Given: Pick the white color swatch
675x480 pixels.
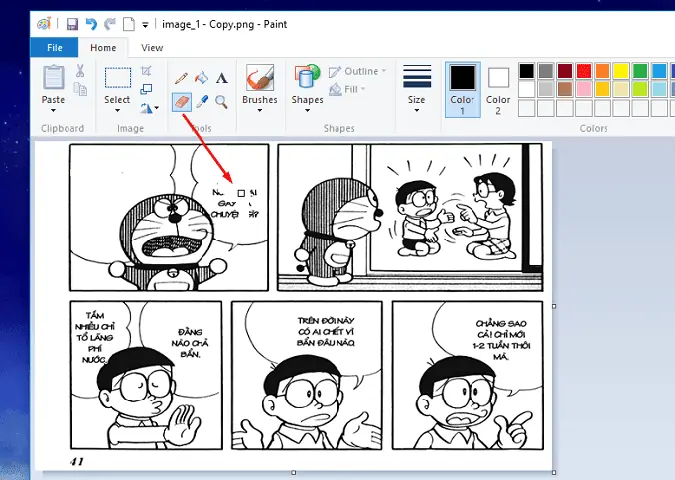Looking at the screenshot, I should point(526,89).
